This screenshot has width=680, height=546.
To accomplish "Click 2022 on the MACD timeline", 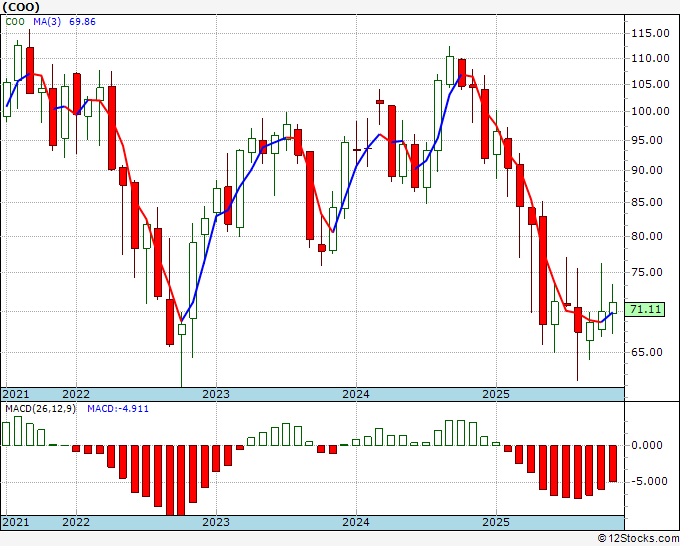I will [76, 522].
